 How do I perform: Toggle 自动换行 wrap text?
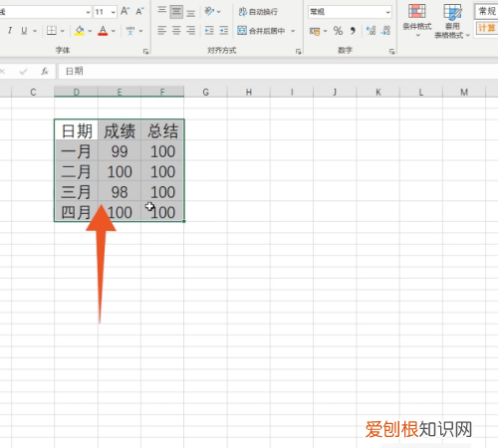[258, 12]
